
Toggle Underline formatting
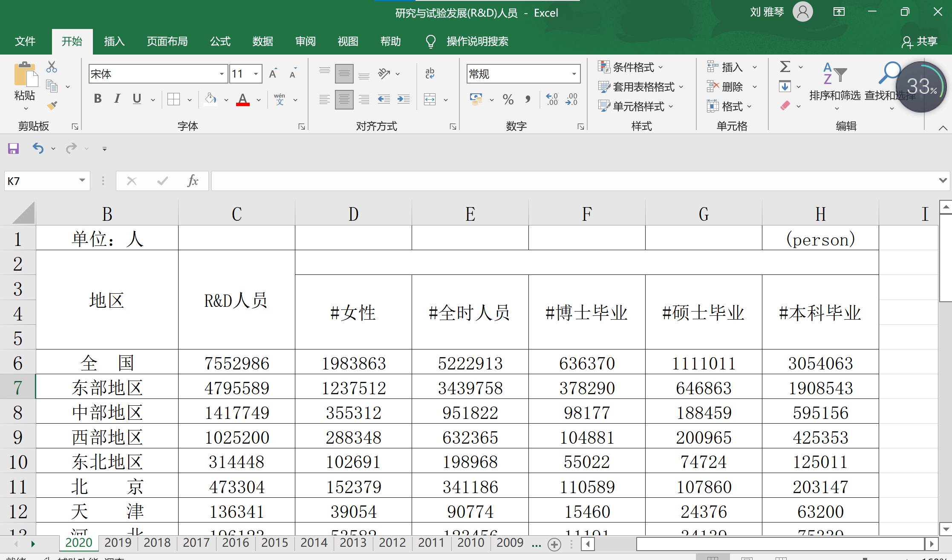(x=137, y=99)
